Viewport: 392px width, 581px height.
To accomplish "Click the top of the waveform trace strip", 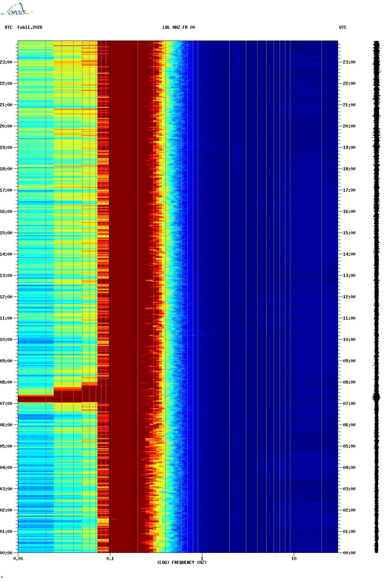I will point(376,43).
